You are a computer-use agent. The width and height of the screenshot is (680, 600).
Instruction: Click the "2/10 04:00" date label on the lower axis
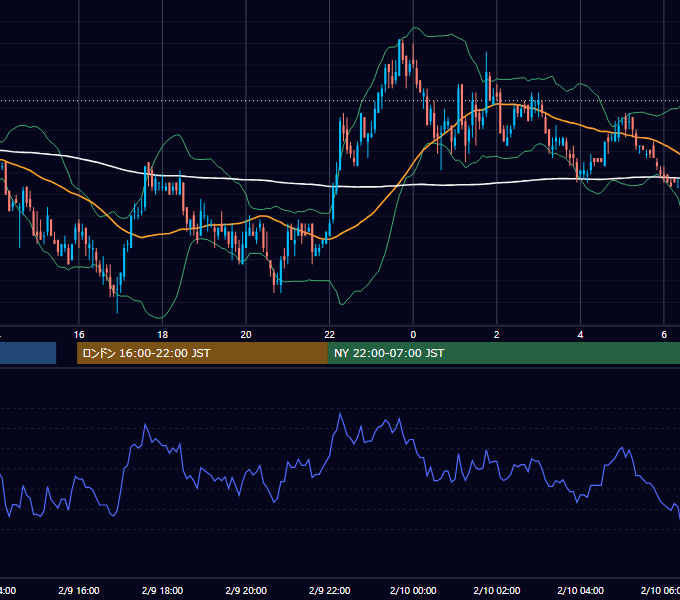(x=580, y=590)
